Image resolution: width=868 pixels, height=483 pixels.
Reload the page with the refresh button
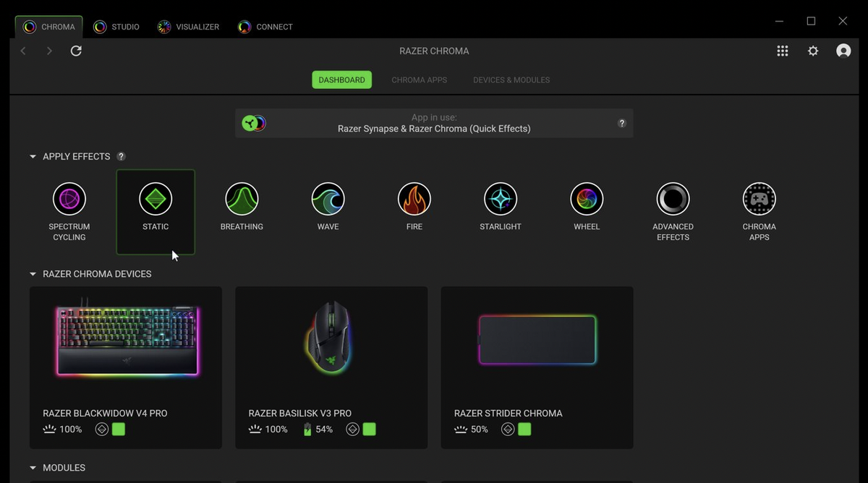pyautogui.click(x=75, y=51)
